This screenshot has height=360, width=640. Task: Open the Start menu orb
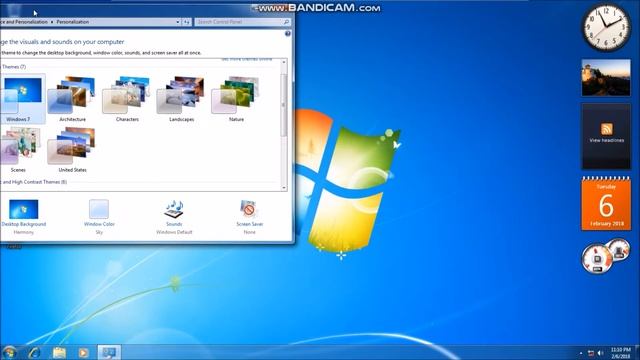pos(9,352)
